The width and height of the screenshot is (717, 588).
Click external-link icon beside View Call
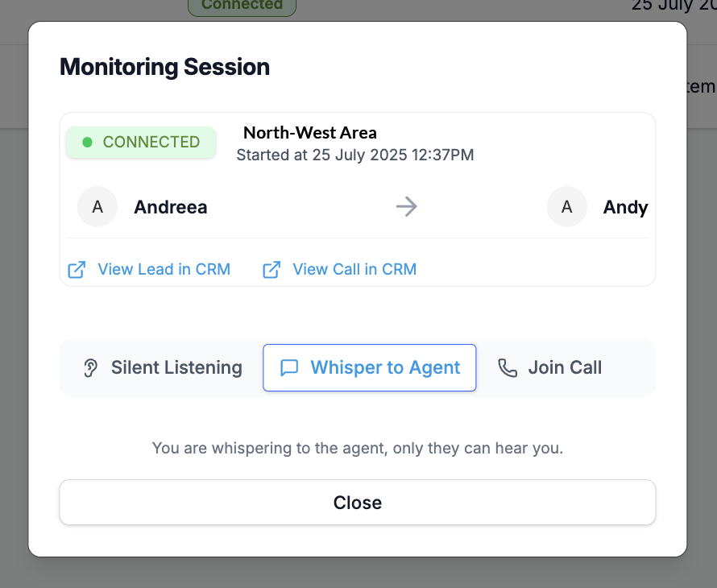click(x=271, y=270)
